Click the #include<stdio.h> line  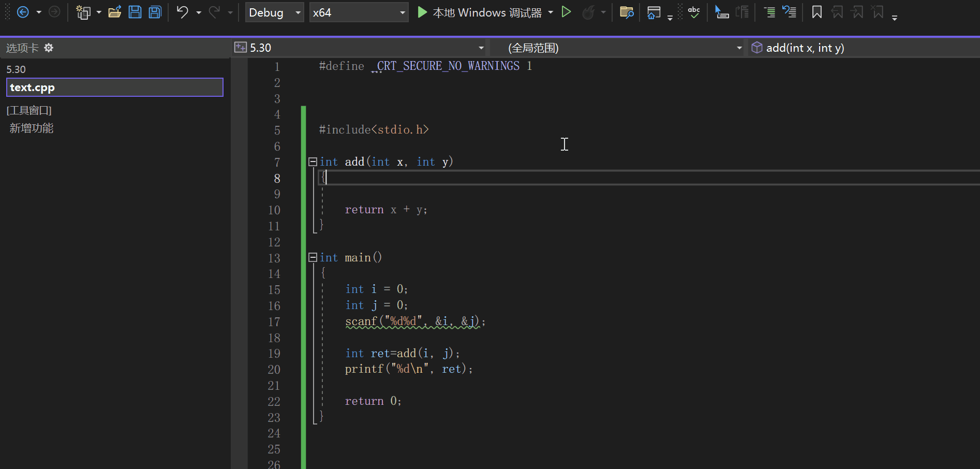click(x=374, y=130)
